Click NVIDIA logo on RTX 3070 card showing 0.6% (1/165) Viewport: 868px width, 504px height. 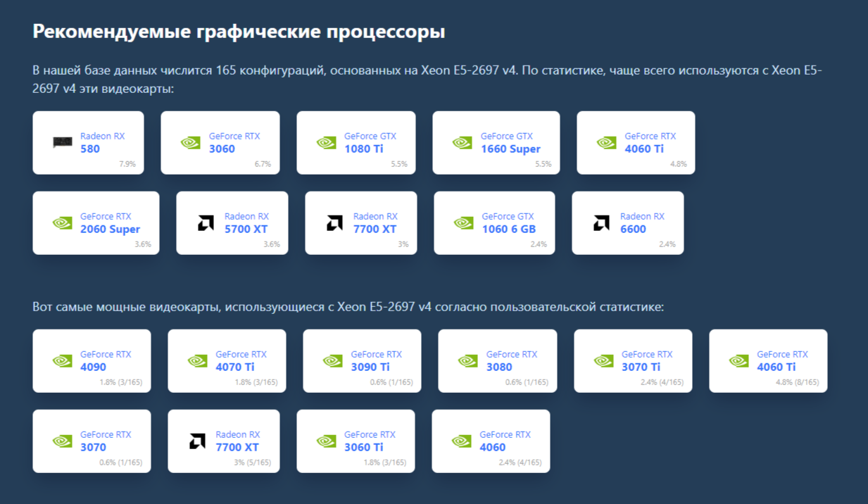click(63, 441)
